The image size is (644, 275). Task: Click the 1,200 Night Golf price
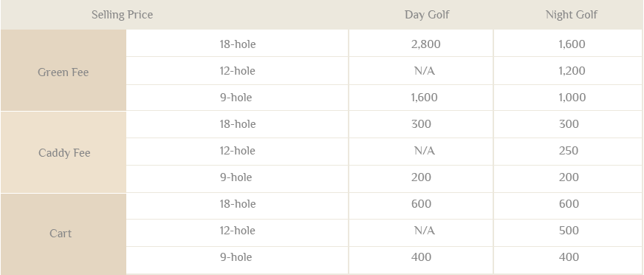click(572, 71)
